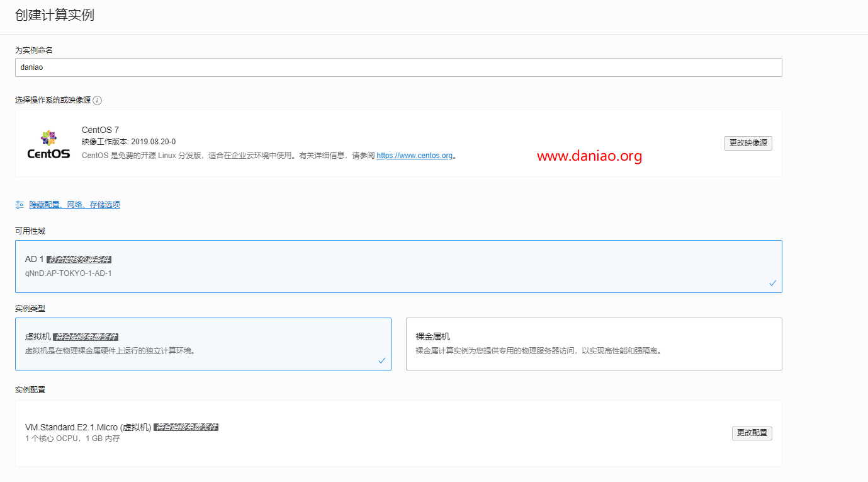Click the checkmark icon in 虚拟机 card
This screenshot has width=868, height=482.
point(381,361)
